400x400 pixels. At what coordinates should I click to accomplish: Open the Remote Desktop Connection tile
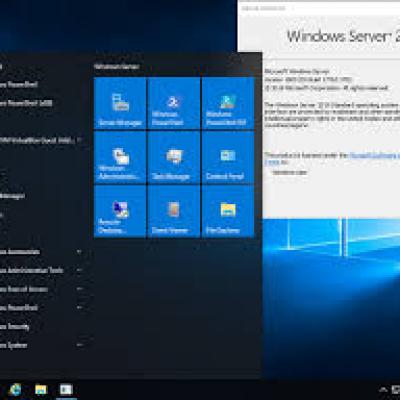120,211
